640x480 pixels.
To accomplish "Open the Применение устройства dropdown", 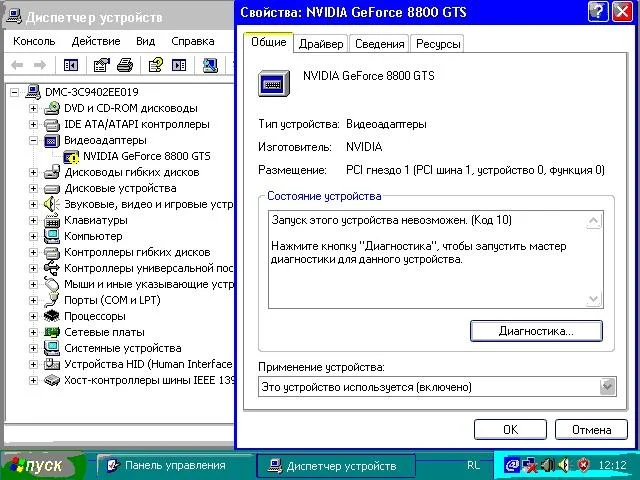I will click(x=607, y=387).
